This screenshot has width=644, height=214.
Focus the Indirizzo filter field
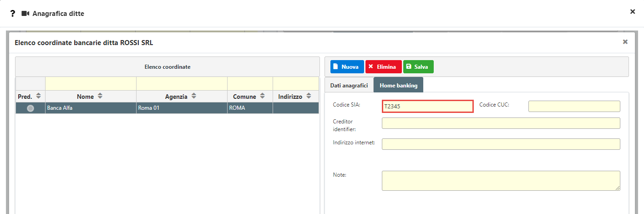click(296, 84)
